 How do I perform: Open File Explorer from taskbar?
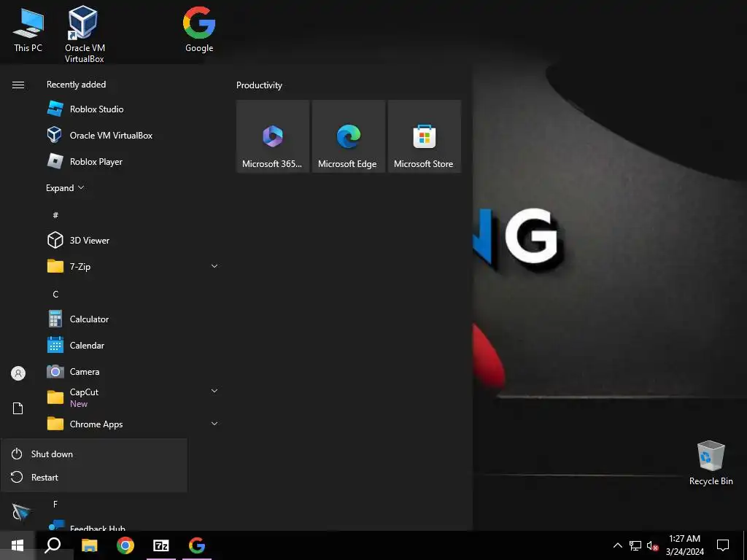[90, 545]
